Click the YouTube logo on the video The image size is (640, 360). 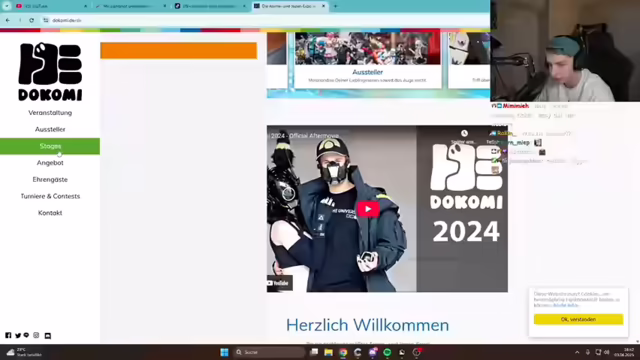(x=280, y=283)
